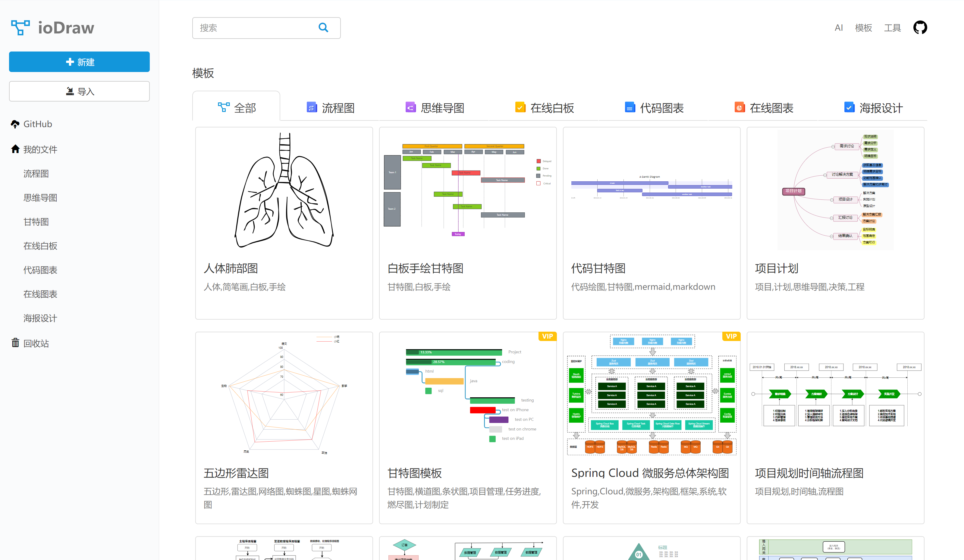Click the trash bin icon for 回收站
The height and width of the screenshot is (560, 964).
tap(15, 343)
